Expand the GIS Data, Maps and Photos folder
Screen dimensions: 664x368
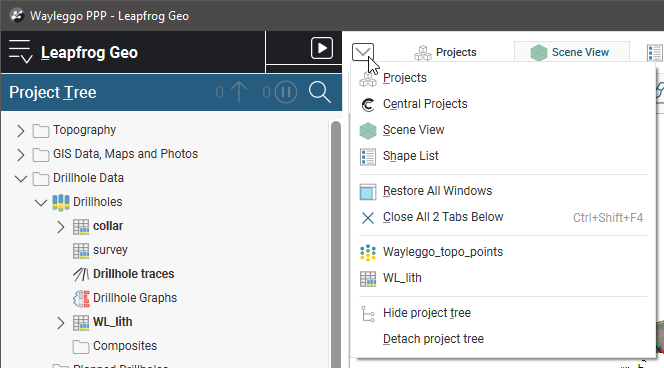click(20, 155)
